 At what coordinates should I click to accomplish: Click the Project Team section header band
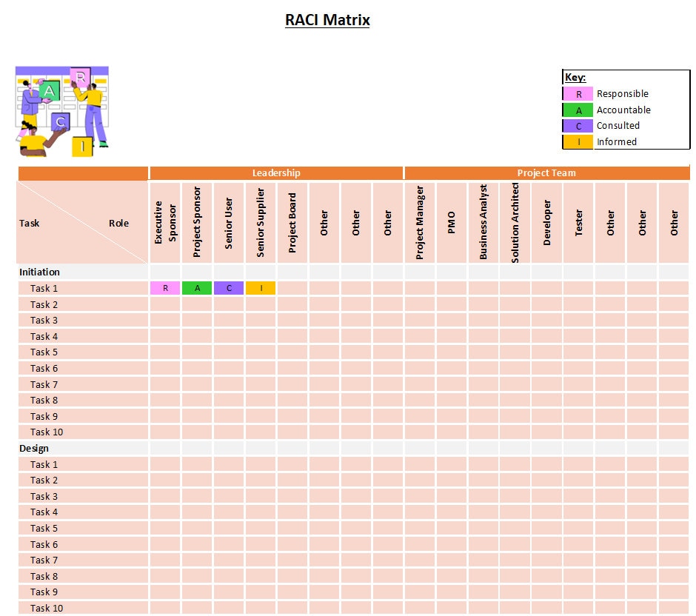click(x=548, y=173)
